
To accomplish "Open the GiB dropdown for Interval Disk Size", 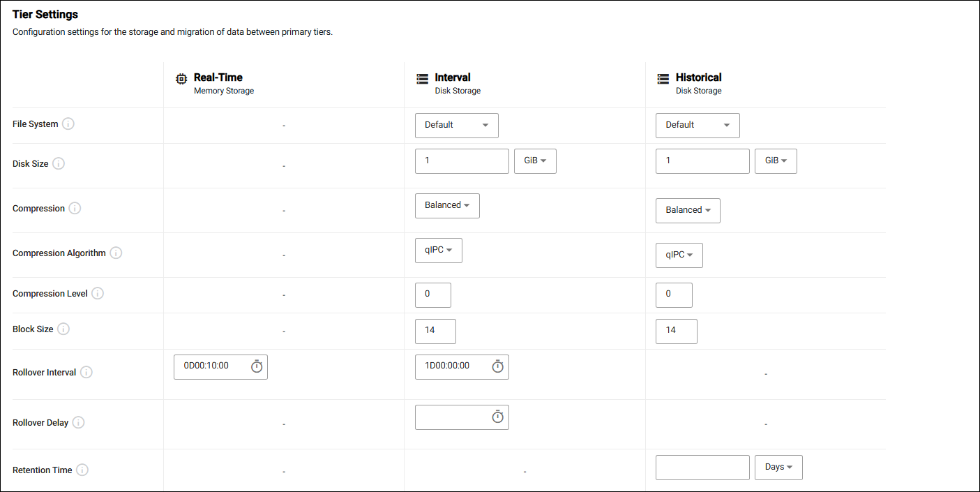I will point(535,161).
